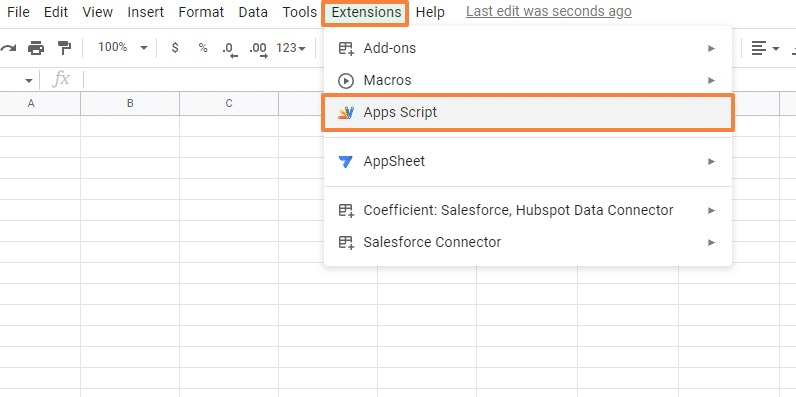Image resolution: width=796 pixels, height=397 pixels.
Task: Click the print icon
Action: pos(36,48)
